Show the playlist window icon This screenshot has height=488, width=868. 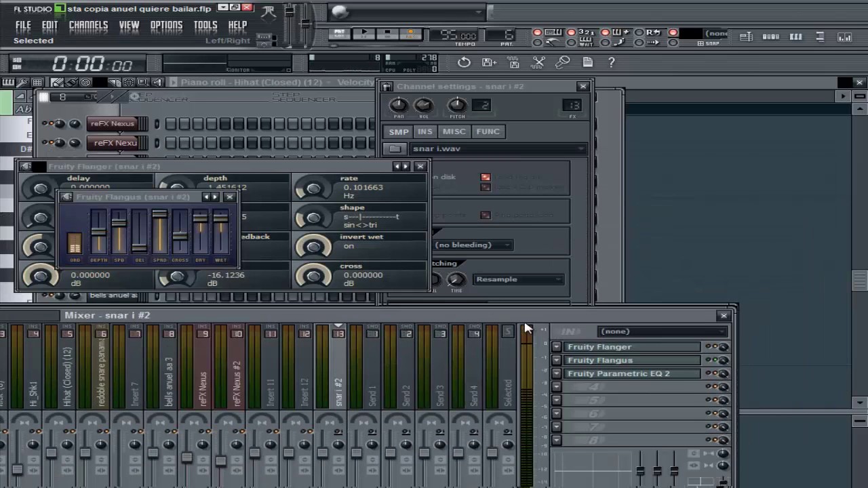pyautogui.click(x=746, y=37)
